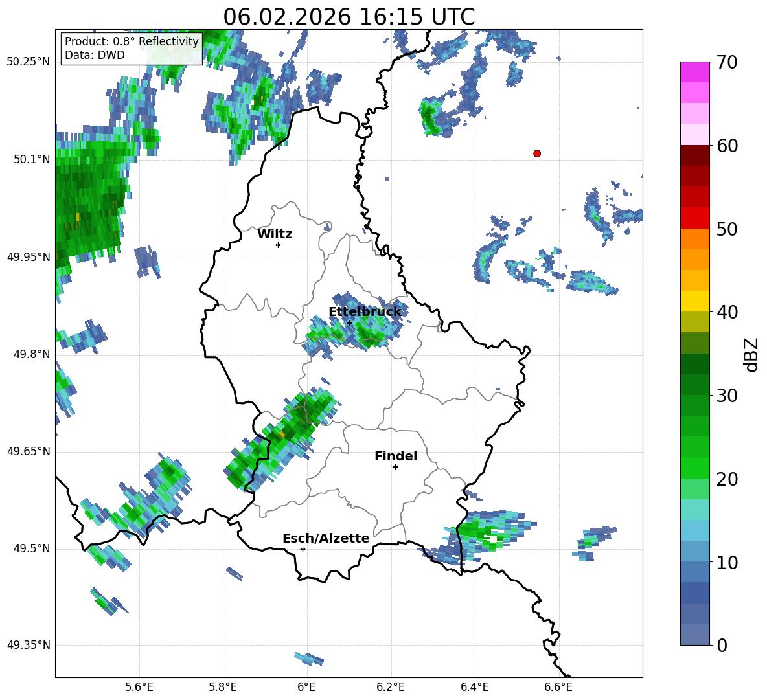
Task: Click the 5.8°E longitude label
Action: click(x=223, y=687)
